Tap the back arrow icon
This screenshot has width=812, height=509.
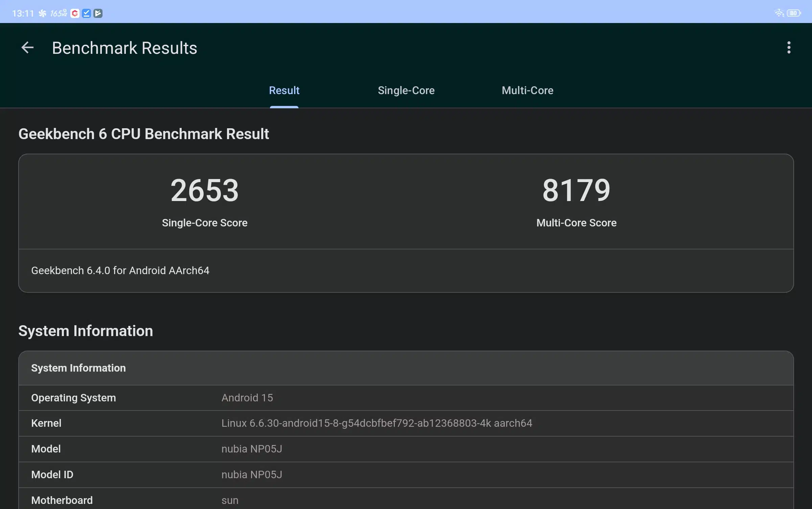point(27,48)
